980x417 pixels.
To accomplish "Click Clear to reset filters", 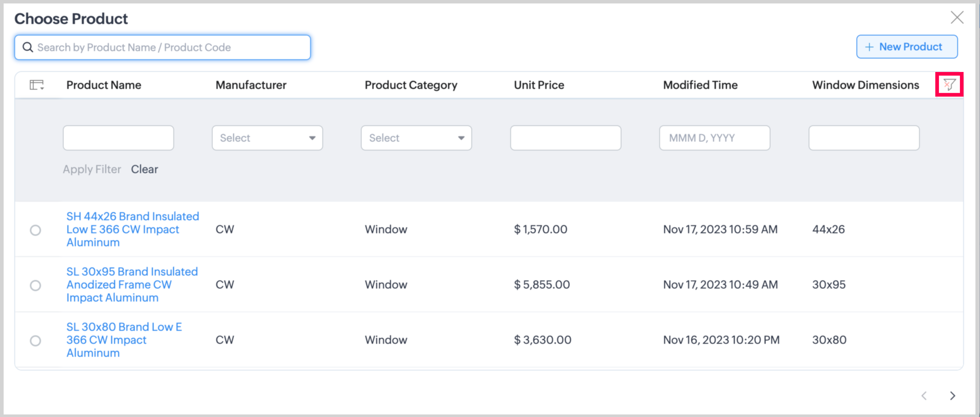I will click(x=144, y=169).
